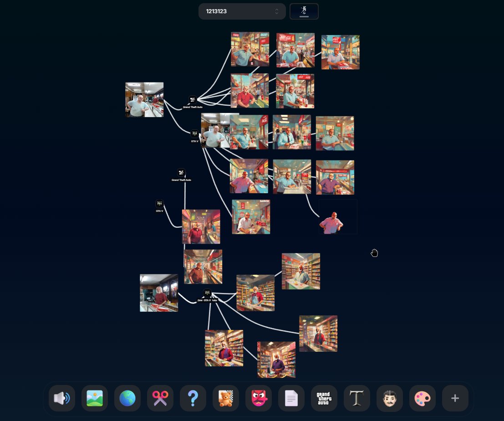The height and width of the screenshot is (421, 504).
Task: Select the photo of white-bearded man in red shirt
Action: click(159, 293)
